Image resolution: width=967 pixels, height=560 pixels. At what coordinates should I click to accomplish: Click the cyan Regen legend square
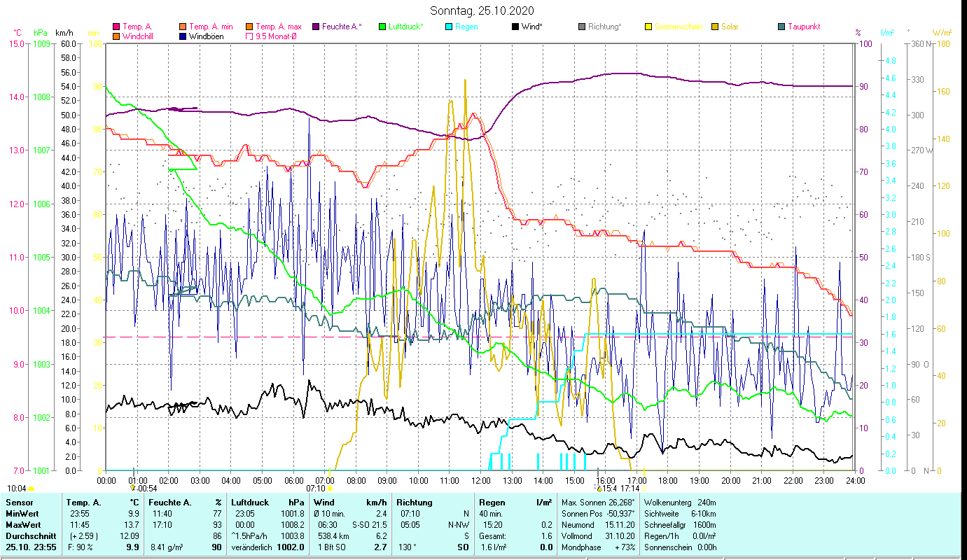(x=449, y=27)
